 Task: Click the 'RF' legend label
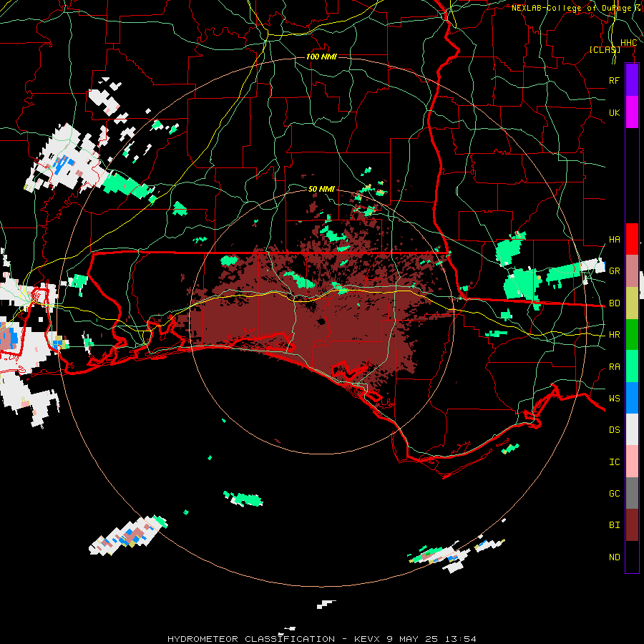pos(614,80)
